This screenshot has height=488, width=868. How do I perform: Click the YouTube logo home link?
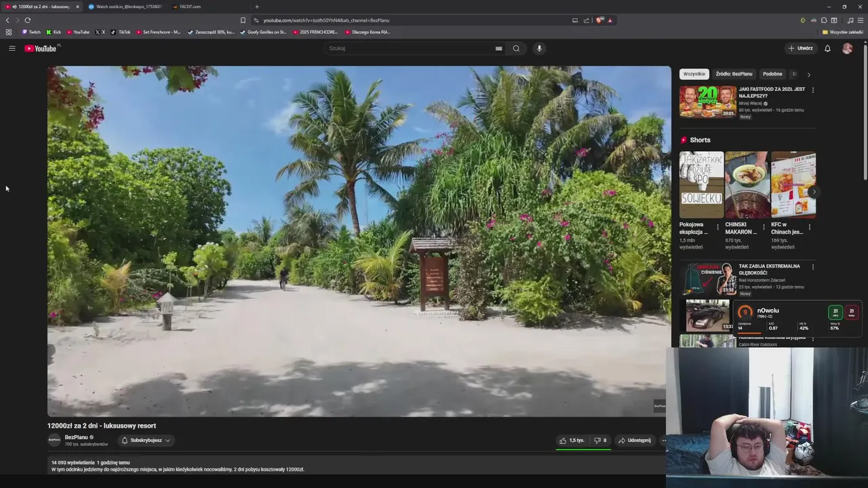pos(42,48)
